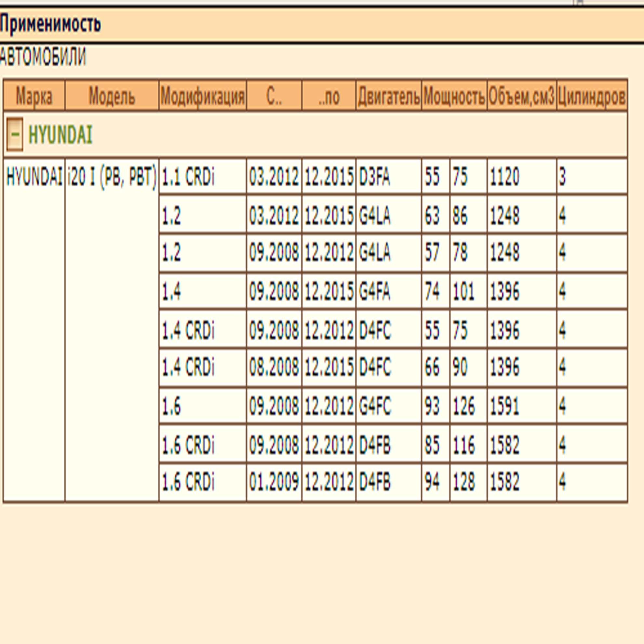Screen dimensions: 644x644
Task: Select the 1.1 CRDi modification row
Action: pos(188,177)
